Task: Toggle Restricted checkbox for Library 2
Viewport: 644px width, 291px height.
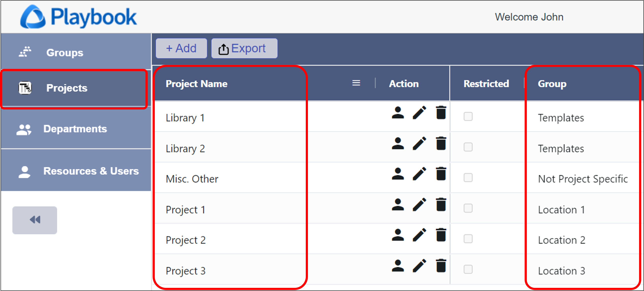Action: (x=468, y=147)
